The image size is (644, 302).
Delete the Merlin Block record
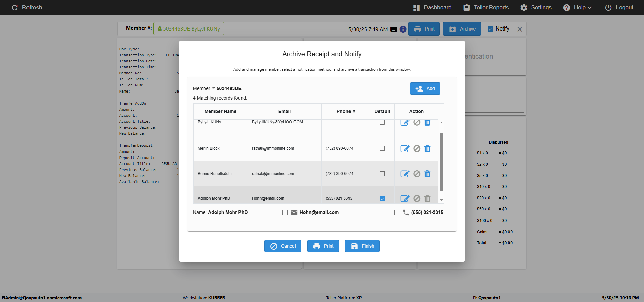(427, 148)
